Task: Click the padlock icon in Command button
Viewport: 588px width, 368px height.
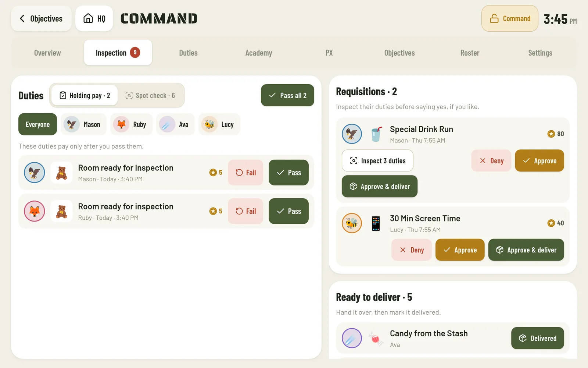Action: tap(494, 18)
